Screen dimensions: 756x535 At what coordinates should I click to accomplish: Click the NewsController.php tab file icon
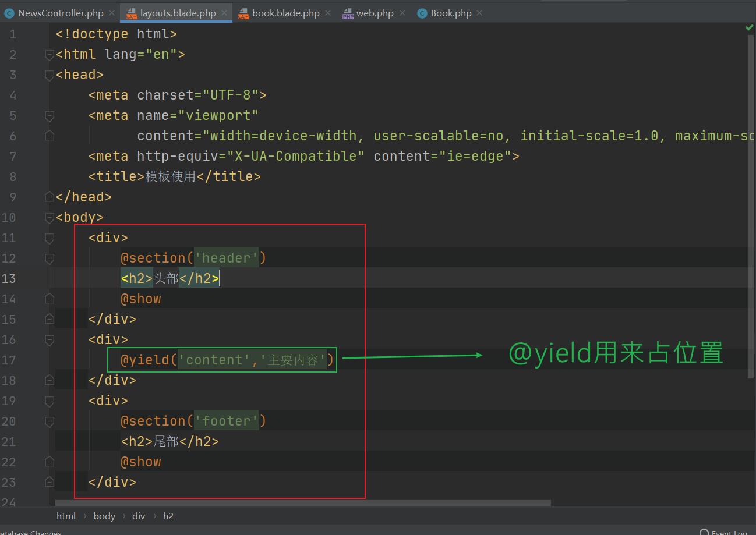[9, 13]
